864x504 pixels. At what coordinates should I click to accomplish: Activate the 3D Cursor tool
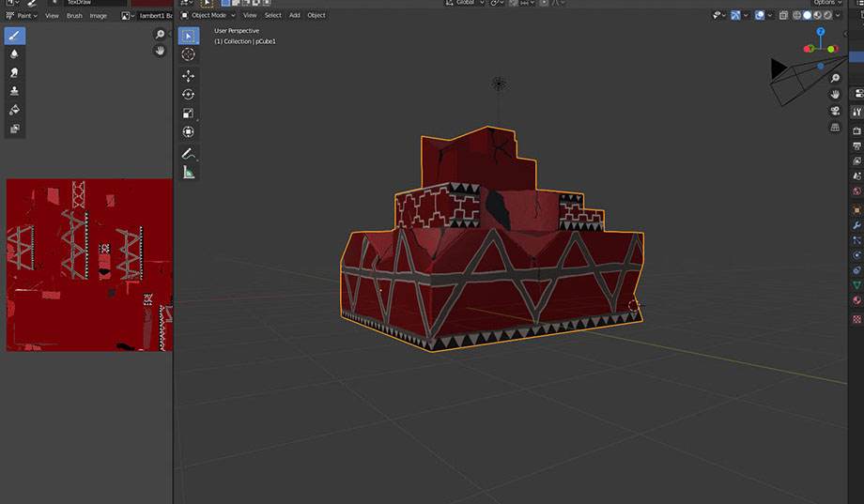tap(189, 54)
